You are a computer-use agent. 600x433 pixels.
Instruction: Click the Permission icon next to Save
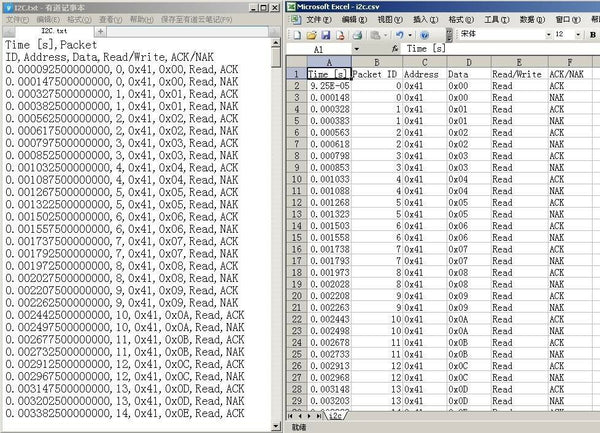340,35
